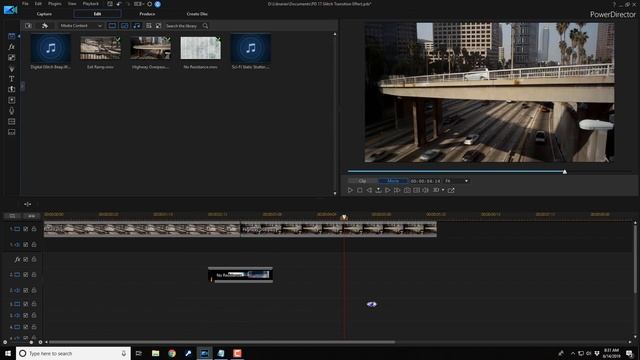640x360 pixels.
Task: Click the Save project icon in top bar
Action: (110, 4)
